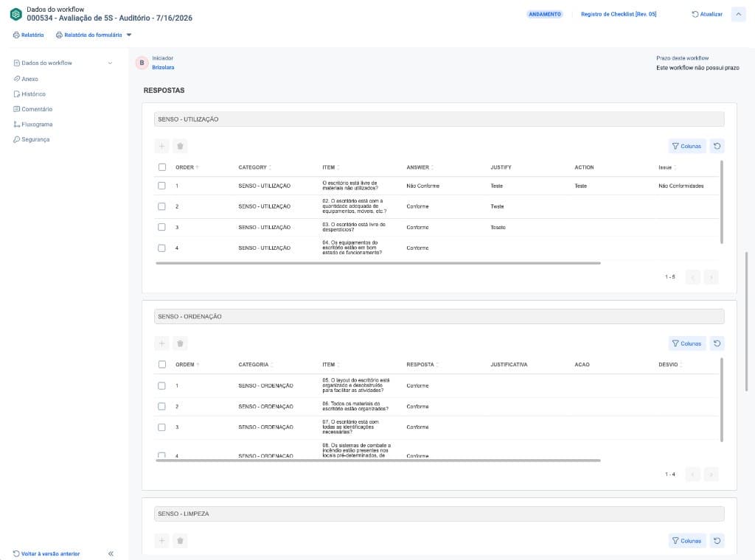The height and width of the screenshot is (560, 755).
Task: Open the Fluxograma sidebar item
Action: 33,125
